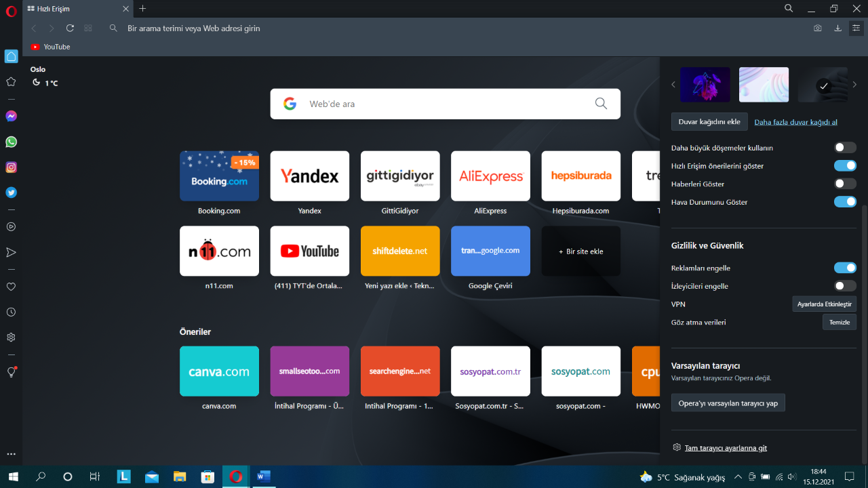Reload the current page
The height and width of the screenshot is (488, 868).
point(70,28)
